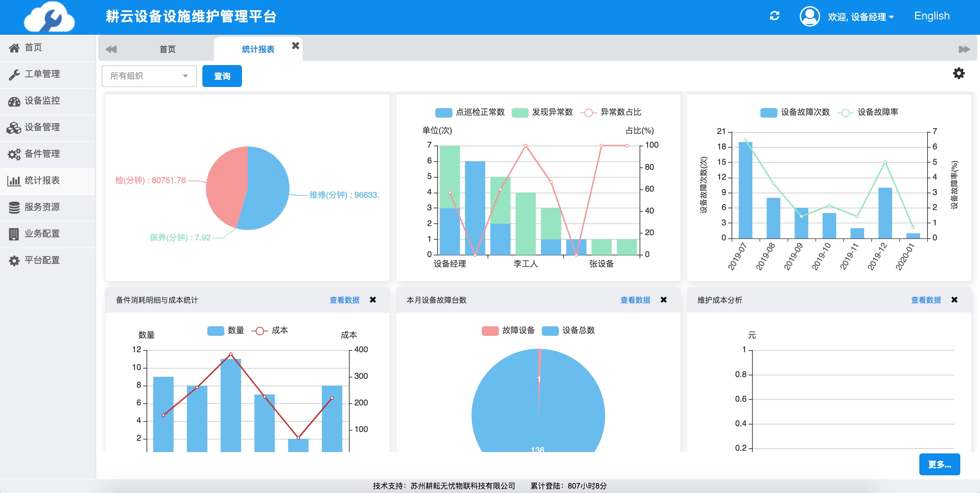Toggle 数量 blue legend swatch
The height and width of the screenshot is (493, 980).
click(216, 330)
